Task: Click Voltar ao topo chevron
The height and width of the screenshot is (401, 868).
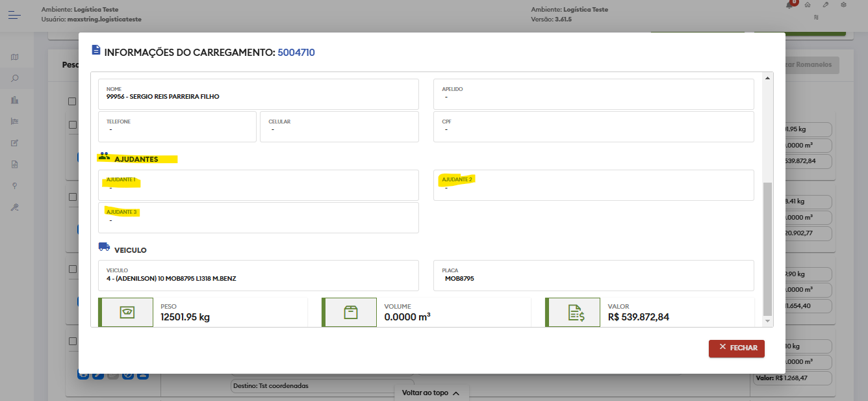Action: pyautogui.click(x=456, y=393)
